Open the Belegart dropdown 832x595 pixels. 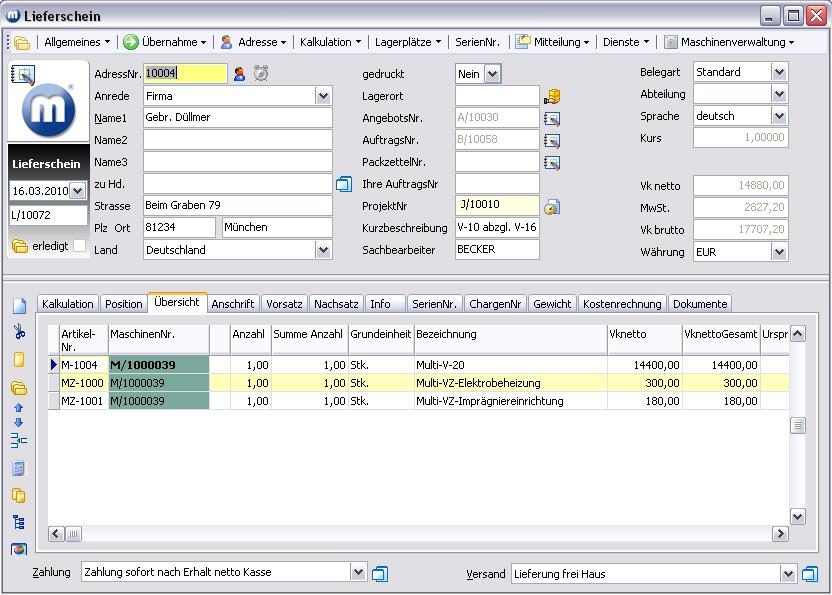[x=779, y=72]
